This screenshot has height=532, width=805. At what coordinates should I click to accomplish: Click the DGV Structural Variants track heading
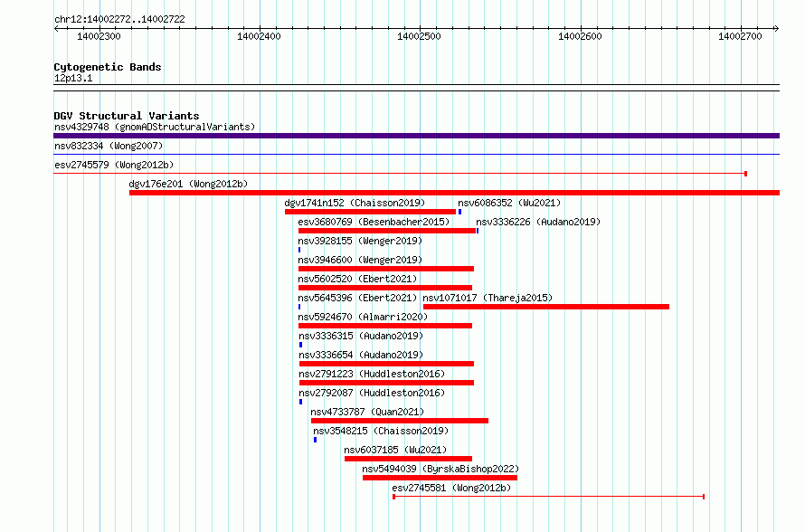[x=127, y=116]
